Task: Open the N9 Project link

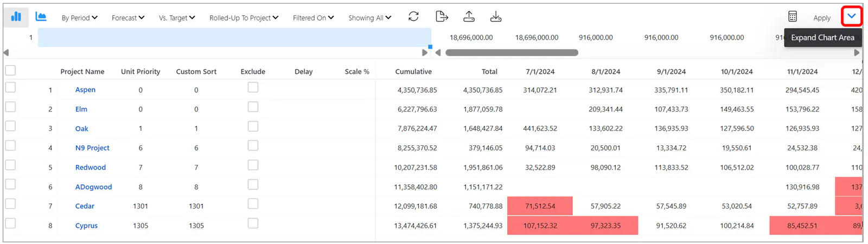Action: (x=92, y=148)
